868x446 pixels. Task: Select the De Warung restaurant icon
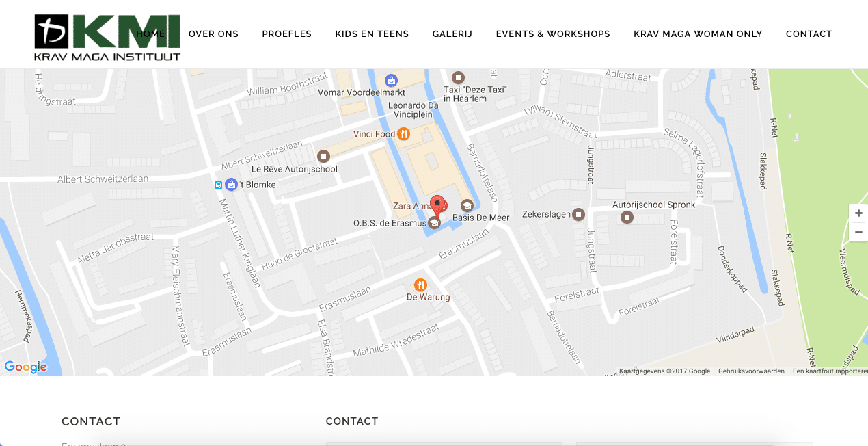[x=420, y=285]
